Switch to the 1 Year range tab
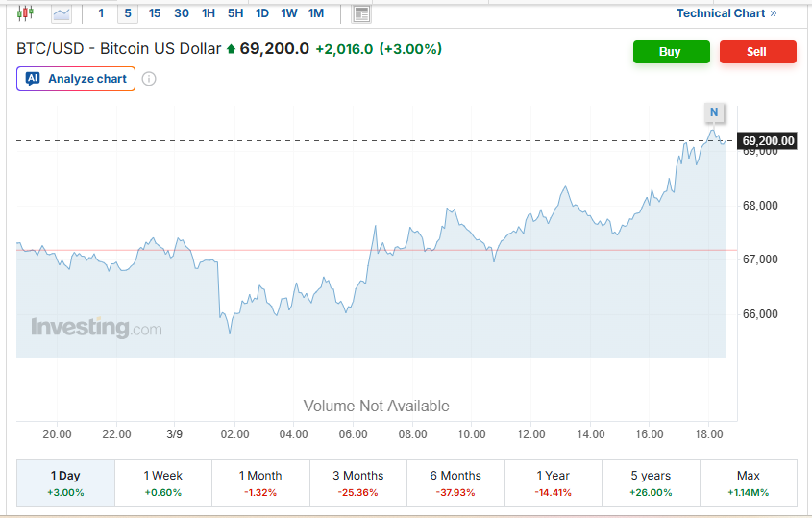 (554, 482)
